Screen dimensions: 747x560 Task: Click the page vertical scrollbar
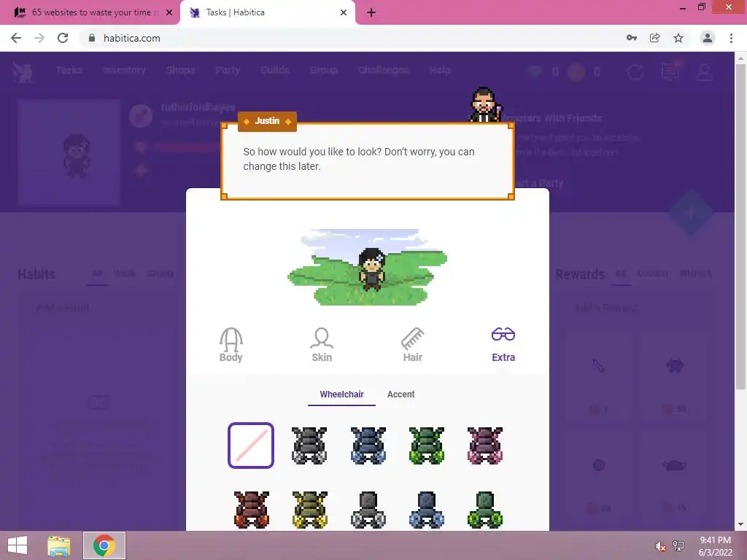740,226
